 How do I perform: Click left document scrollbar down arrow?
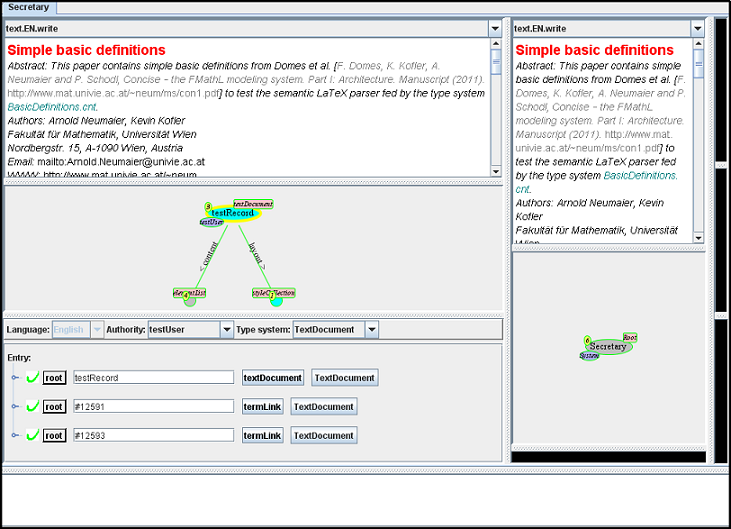[496, 171]
